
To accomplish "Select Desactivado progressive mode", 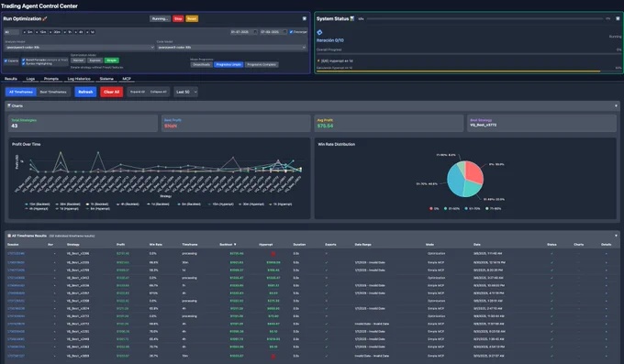I will (201, 64).
